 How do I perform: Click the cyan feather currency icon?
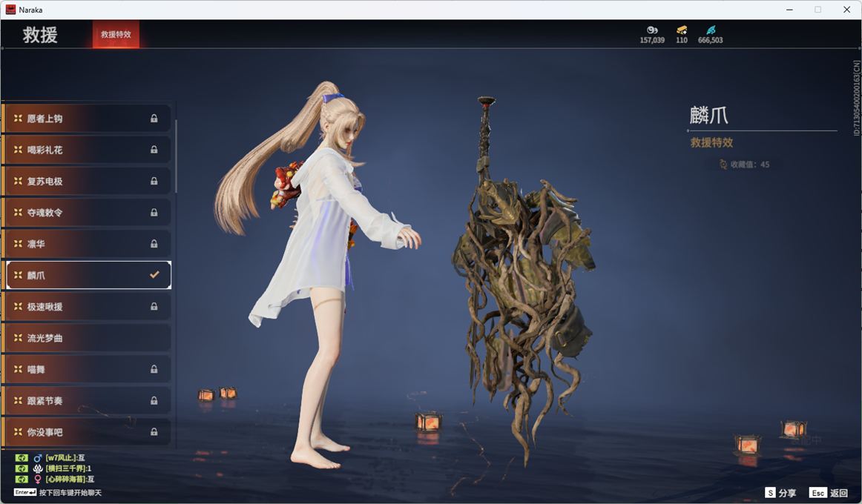pos(711,30)
